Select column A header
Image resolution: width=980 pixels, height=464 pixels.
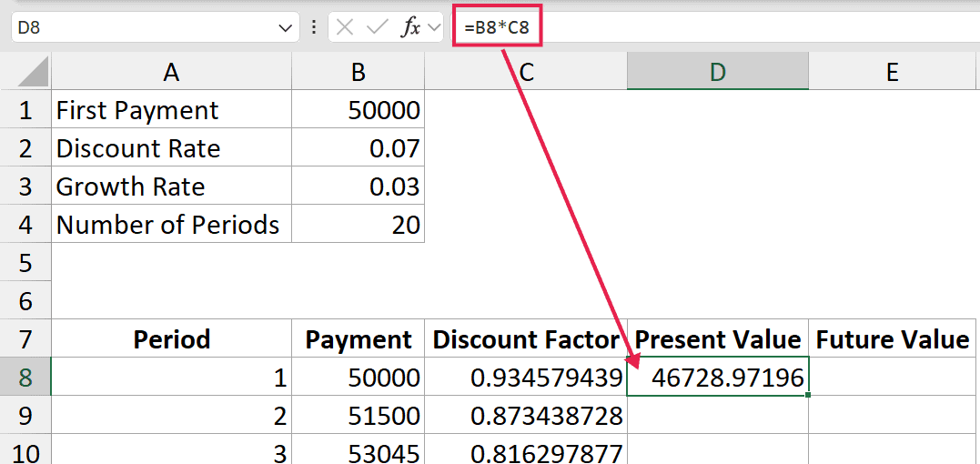171,73
